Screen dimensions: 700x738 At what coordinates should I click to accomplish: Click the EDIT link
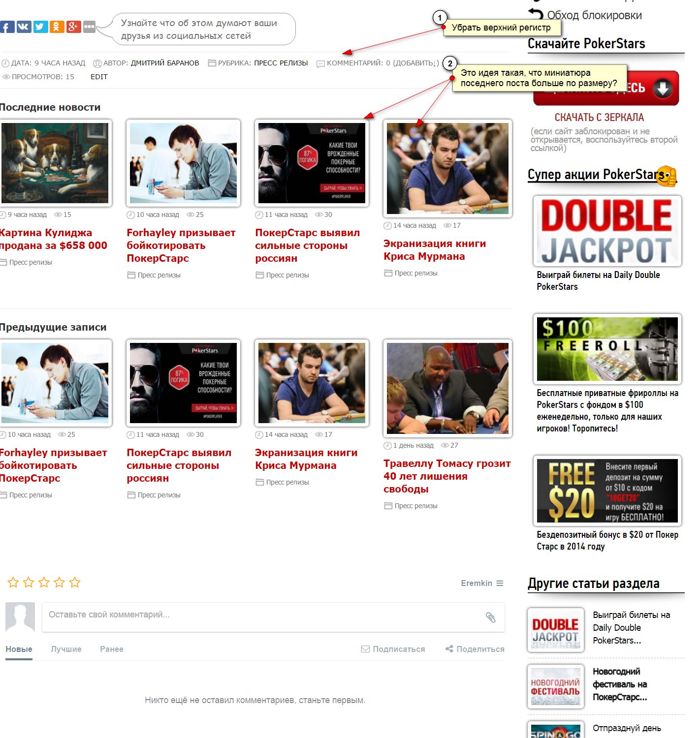click(x=99, y=77)
